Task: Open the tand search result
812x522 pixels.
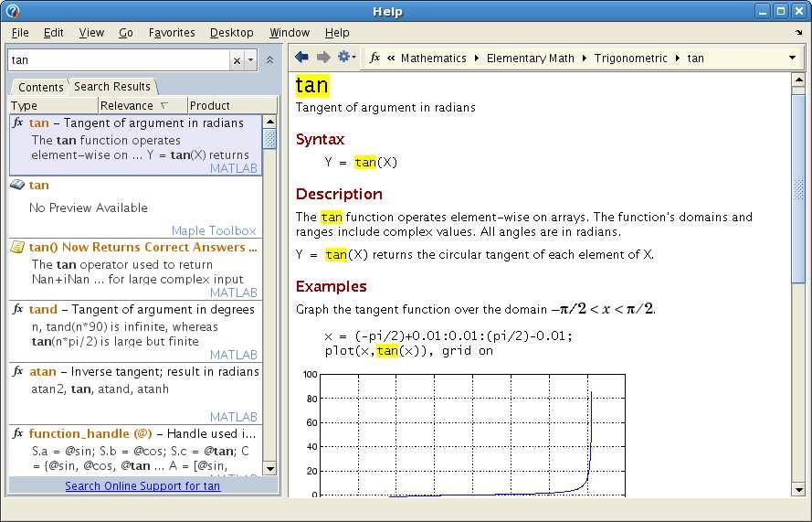Action: coord(136,332)
